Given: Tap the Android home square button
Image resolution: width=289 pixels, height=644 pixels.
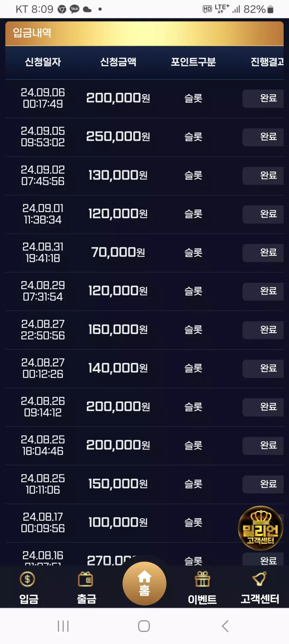Looking at the screenshot, I should coord(144,626).
